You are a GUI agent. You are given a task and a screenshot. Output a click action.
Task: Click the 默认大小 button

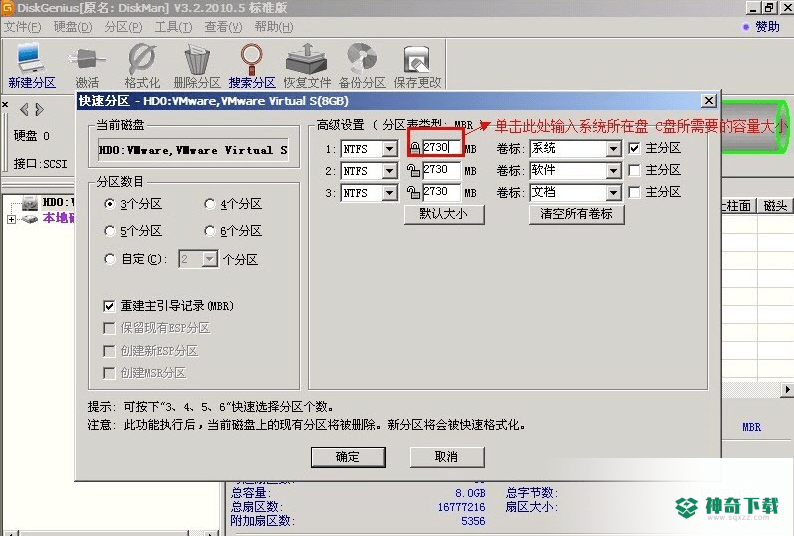[x=444, y=214]
